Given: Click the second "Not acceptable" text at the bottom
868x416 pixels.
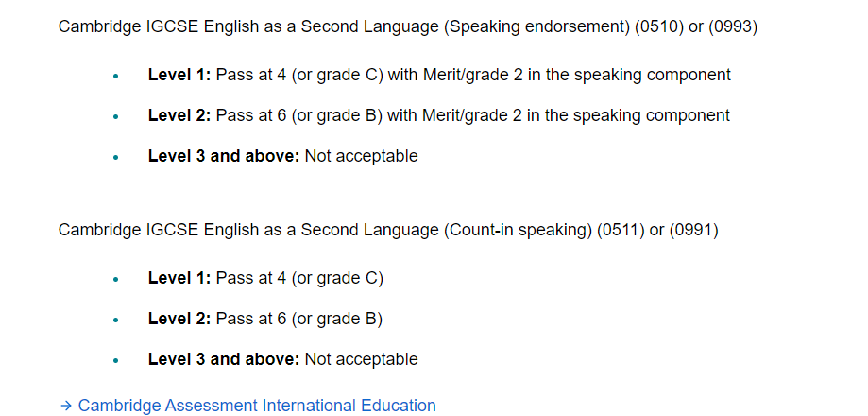Looking at the screenshot, I should pos(362,359).
